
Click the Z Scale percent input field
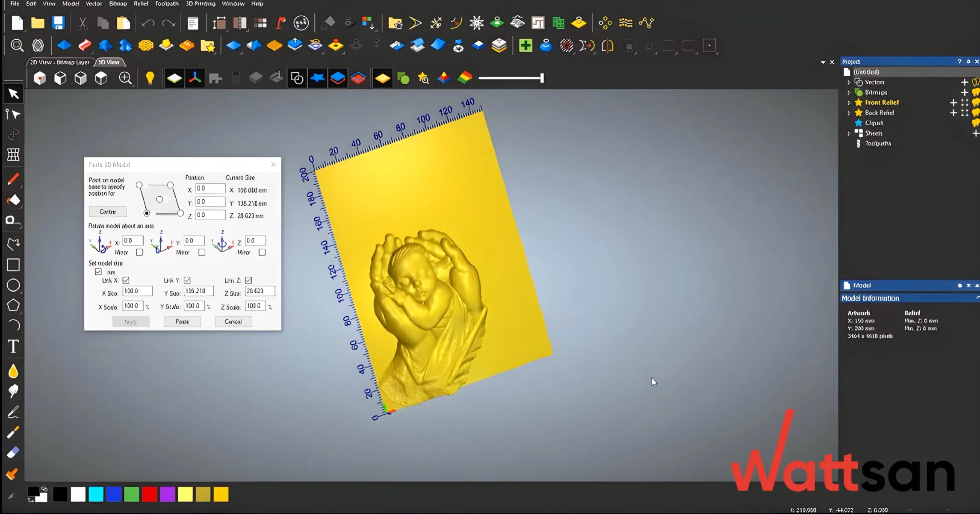click(x=255, y=306)
